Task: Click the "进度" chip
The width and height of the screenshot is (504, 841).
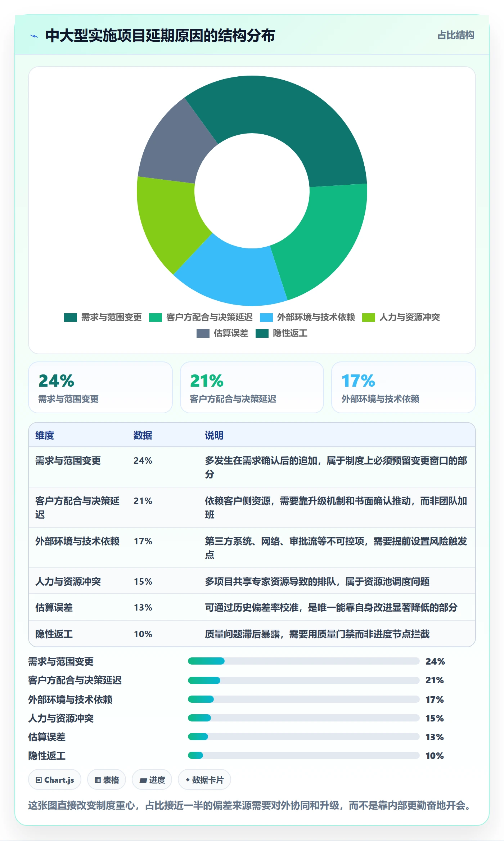Action: (152, 780)
